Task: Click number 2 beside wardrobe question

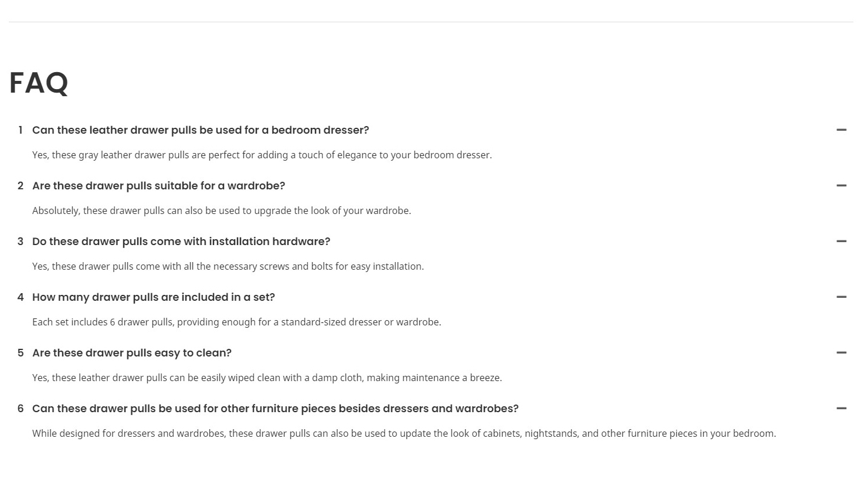Action: pyautogui.click(x=21, y=186)
